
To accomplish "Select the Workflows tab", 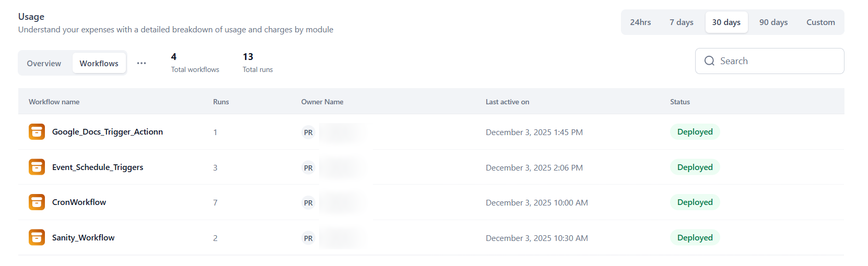I will pyautogui.click(x=99, y=64).
